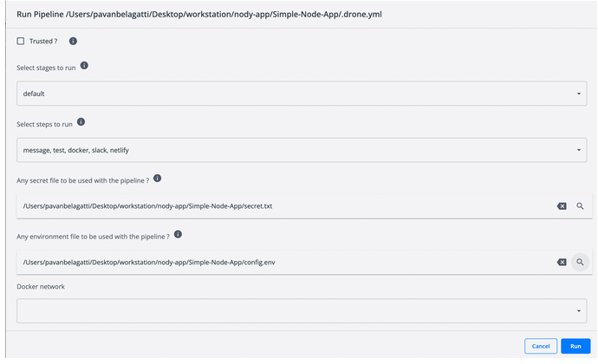598x364 pixels.
Task: Open the Docker network dropdown
Action: point(301,310)
